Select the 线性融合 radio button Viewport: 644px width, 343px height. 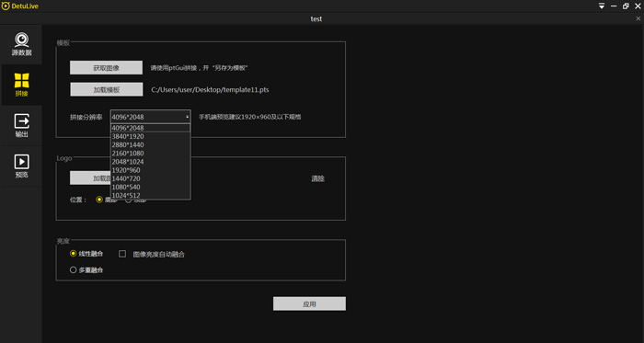click(73, 254)
